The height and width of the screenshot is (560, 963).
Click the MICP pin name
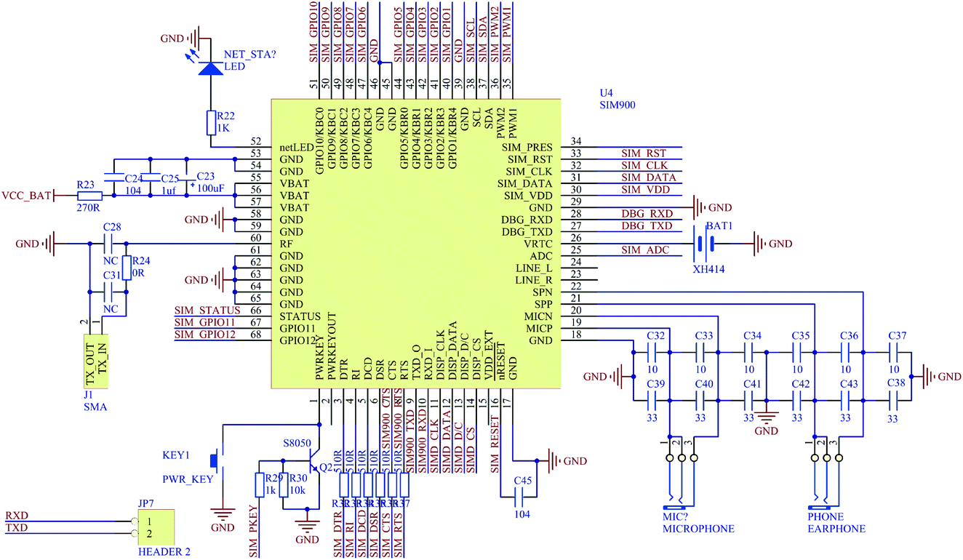(x=538, y=328)
